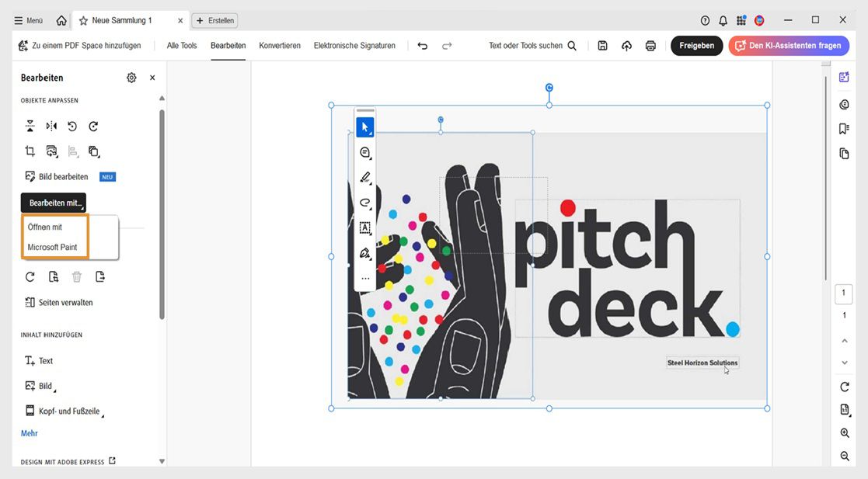868x479 pixels.
Task: Choose Öffnen mit from the dropdown
Action: click(x=45, y=227)
